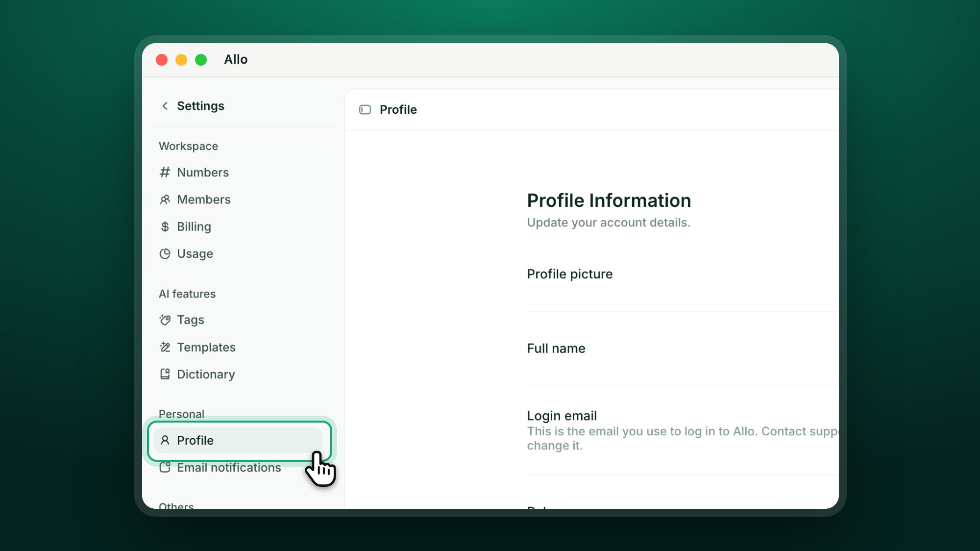Click the Usage pie chart icon
The image size is (980, 551).
165,253
